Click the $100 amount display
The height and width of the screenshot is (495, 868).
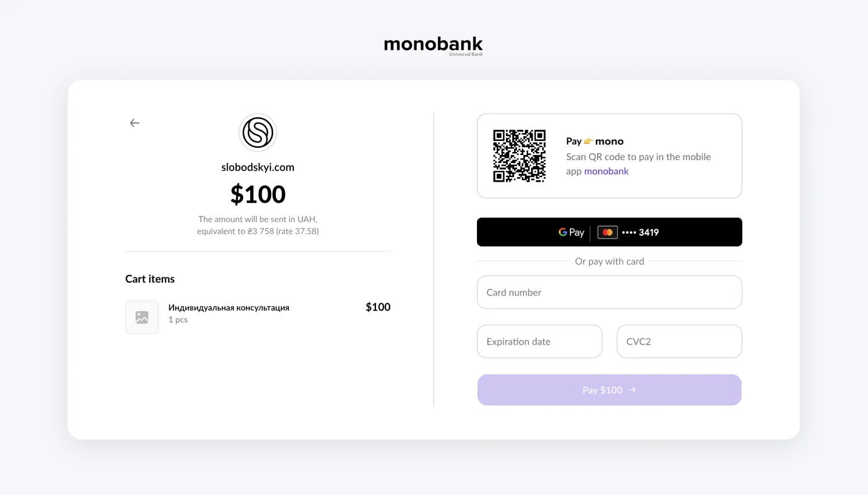pos(258,194)
